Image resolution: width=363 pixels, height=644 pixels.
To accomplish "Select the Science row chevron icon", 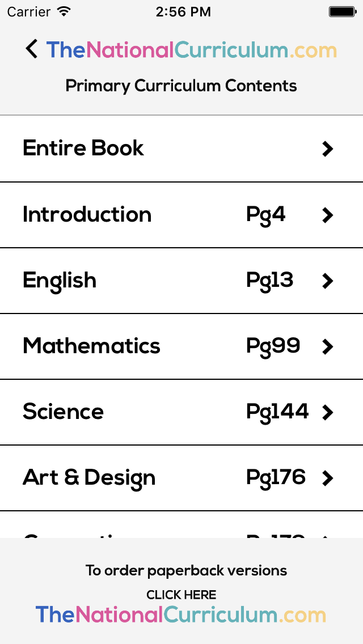I will 328,412.
